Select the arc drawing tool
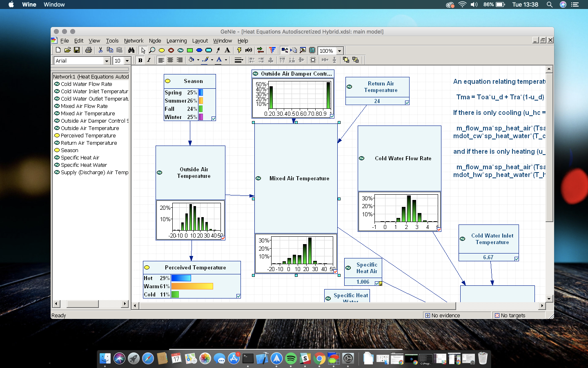This screenshot has height=368, width=588. (x=218, y=50)
